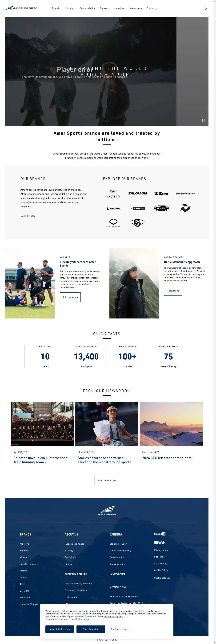Viewport: 216px width, 644px height.
Task: Click the hero down-arrow chevron
Action: 107,121
